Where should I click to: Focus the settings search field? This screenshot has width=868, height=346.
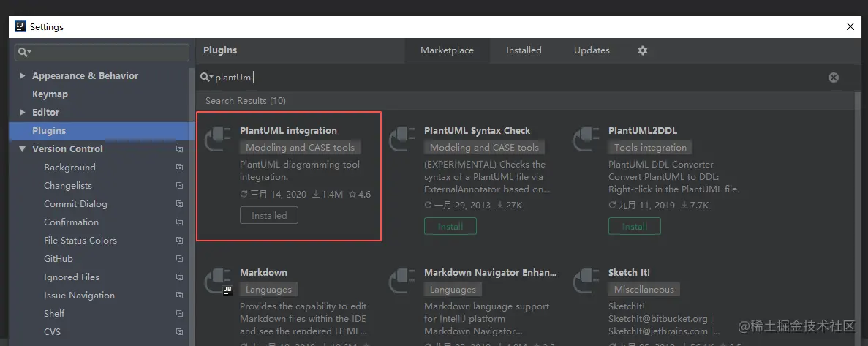102,53
